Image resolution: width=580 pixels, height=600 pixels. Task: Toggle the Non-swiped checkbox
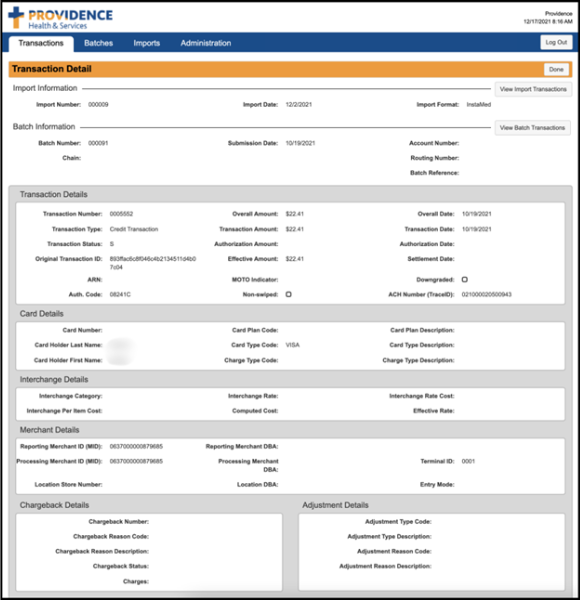tap(288, 294)
